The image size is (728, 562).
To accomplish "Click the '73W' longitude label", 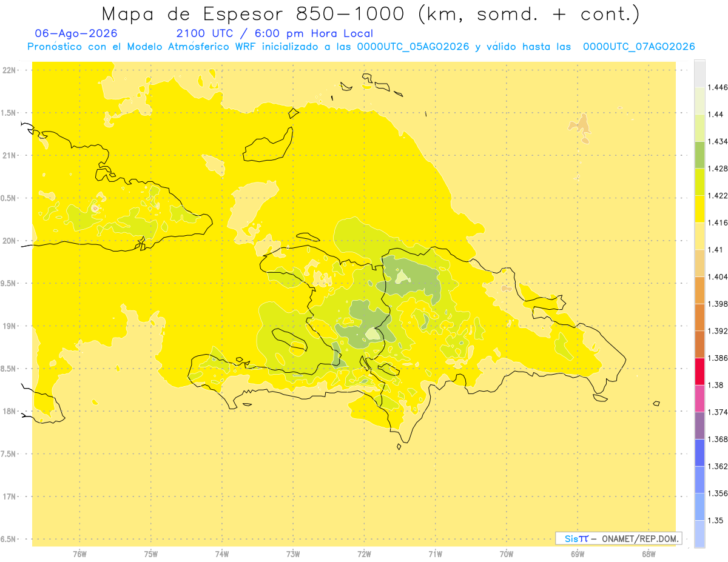I will coord(293,554).
